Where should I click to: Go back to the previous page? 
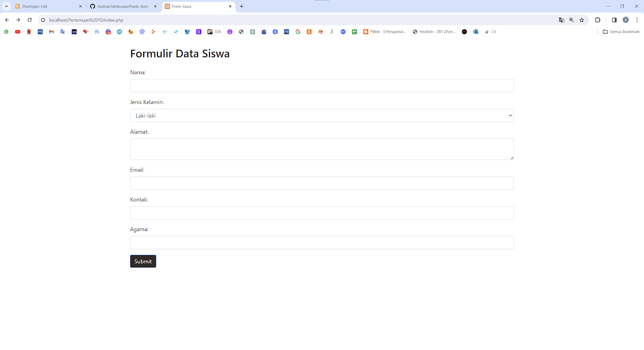coord(7,20)
